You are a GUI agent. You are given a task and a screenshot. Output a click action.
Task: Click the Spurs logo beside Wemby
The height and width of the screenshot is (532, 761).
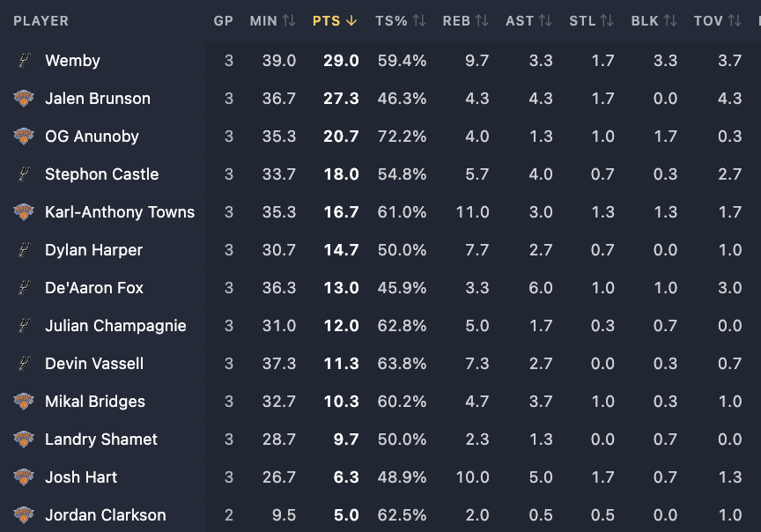24,61
